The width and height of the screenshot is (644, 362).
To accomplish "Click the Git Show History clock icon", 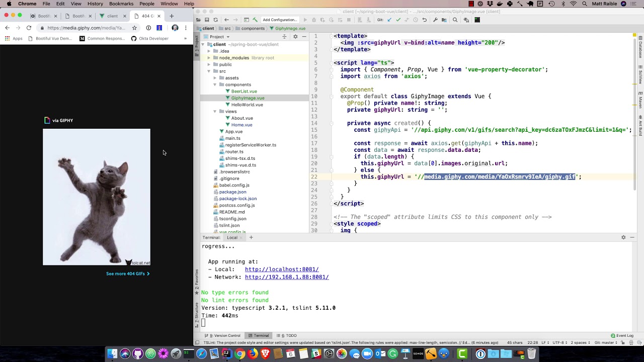I will pyautogui.click(x=415, y=20).
